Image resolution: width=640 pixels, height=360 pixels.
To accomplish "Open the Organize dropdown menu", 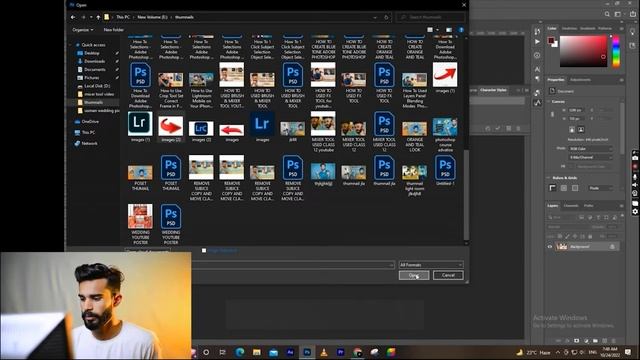I will point(82,30).
